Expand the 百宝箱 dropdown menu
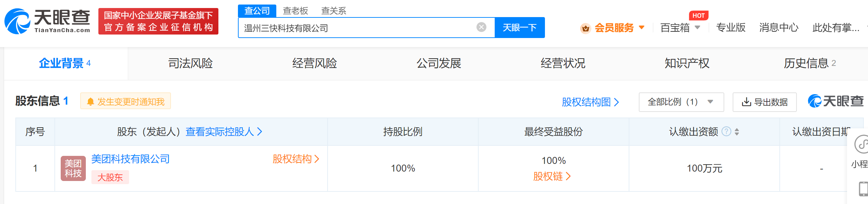This screenshot has height=204, width=868. coord(697,27)
